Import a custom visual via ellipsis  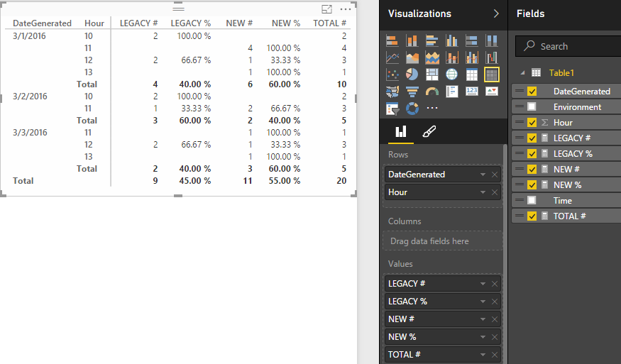point(432,108)
